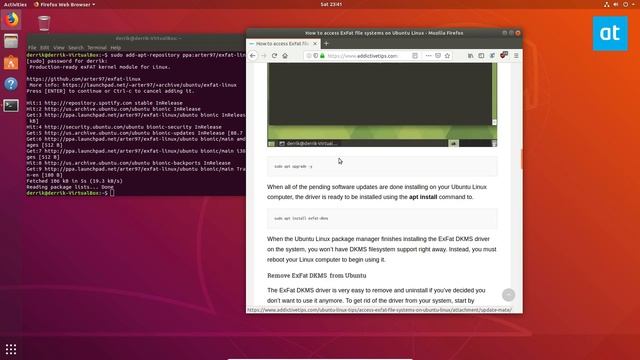Image resolution: width=640 pixels, height=360 pixels.
Task: Open the page actions three-dot menu
Action: pyautogui.click(x=428, y=56)
